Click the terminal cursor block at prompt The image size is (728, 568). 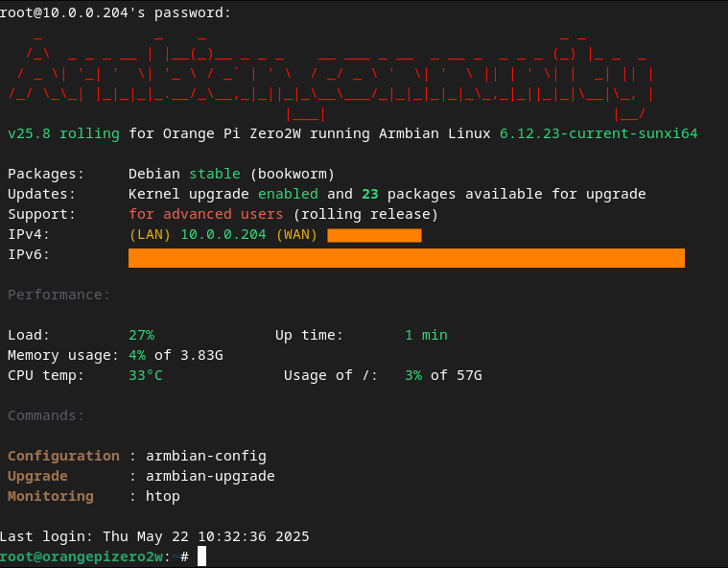201,556
